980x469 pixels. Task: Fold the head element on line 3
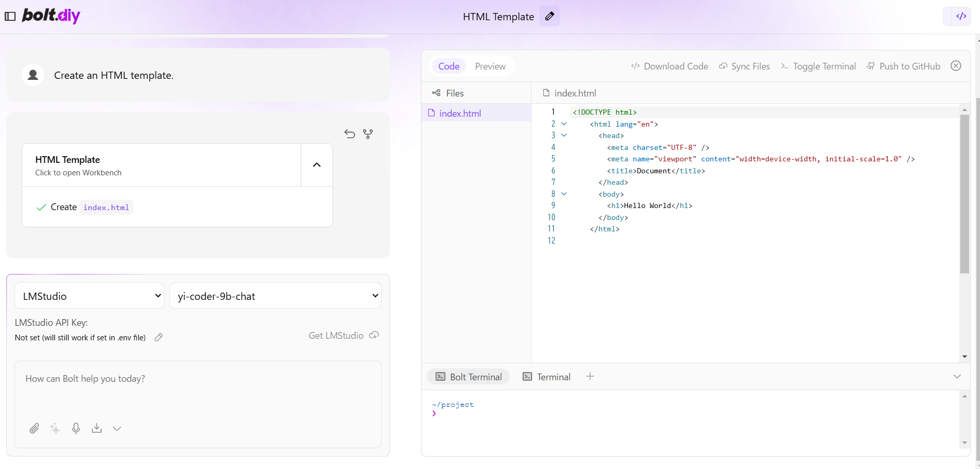[x=564, y=135]
